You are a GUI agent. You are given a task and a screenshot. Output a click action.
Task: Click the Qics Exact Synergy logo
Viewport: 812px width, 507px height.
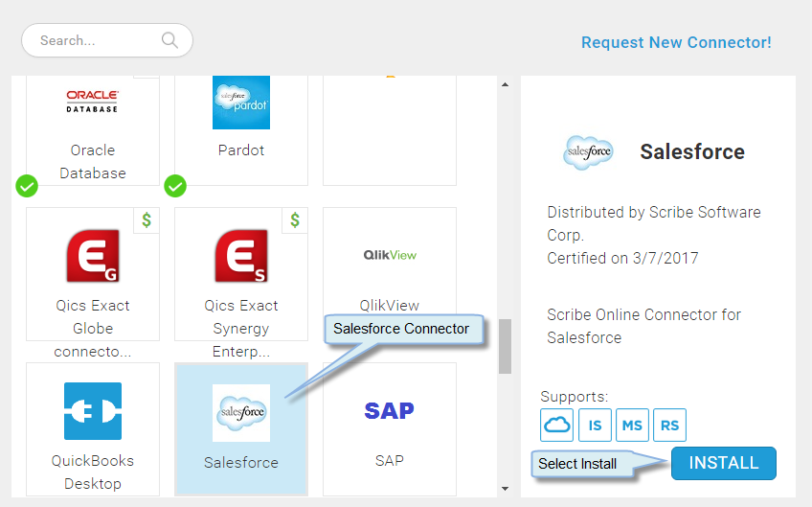coord(241,256)
